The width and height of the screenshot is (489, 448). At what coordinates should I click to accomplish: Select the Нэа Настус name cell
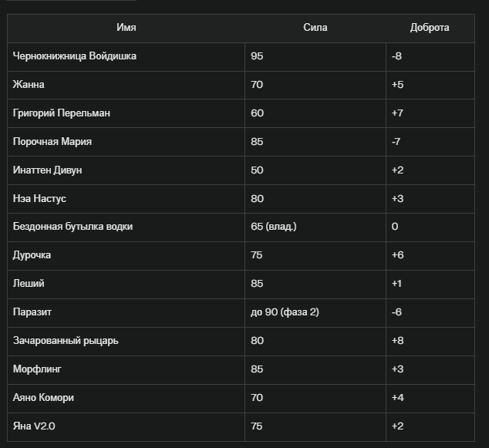[126, 199]
